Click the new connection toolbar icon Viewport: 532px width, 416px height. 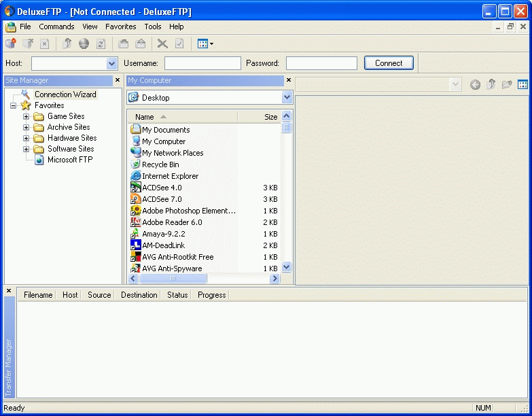pos(11,44)
